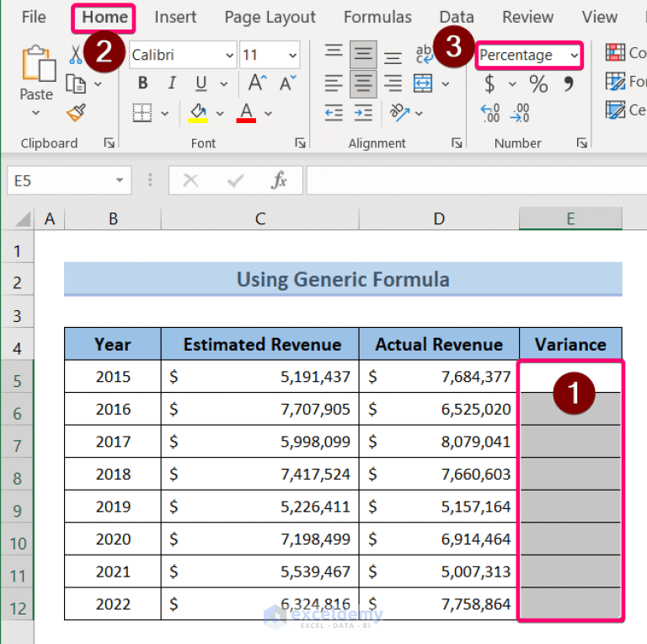Click the Wrap Text icon
Screen dimensions: 647x644
[424, 54]
